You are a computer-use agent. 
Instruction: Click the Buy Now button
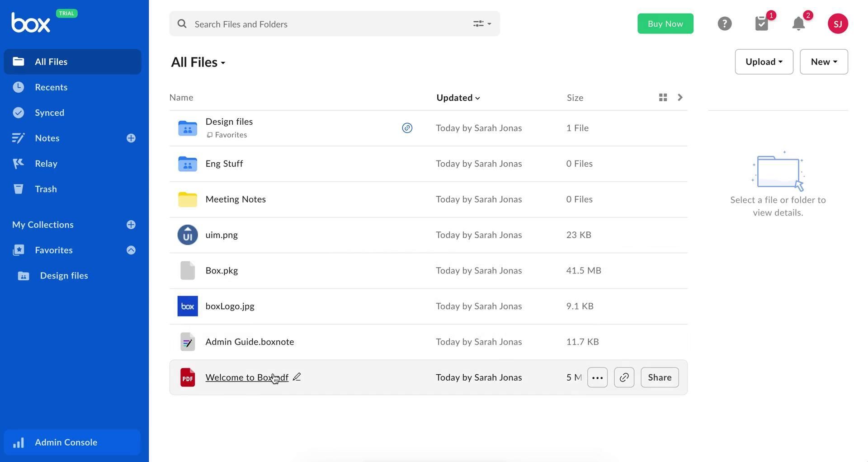click(665, 24)
